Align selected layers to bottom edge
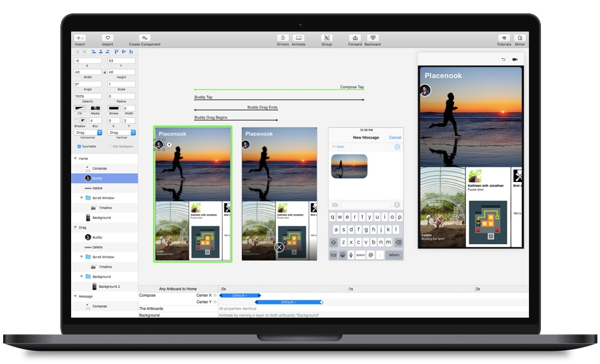The height and width of the screenshot is (364, 600). (x=131, y=51)
